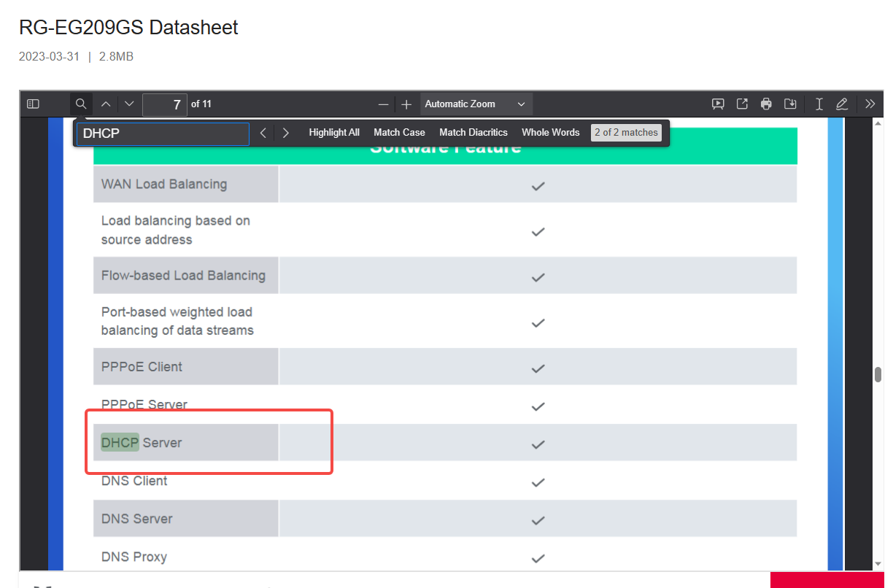Click the page number field showing 7
The width and height of the screenshot is (893, 588).
[165, 104]
